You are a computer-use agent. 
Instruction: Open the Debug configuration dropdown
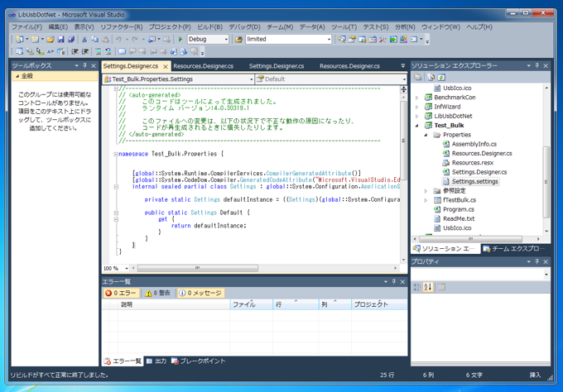click(x=226, y=39)
